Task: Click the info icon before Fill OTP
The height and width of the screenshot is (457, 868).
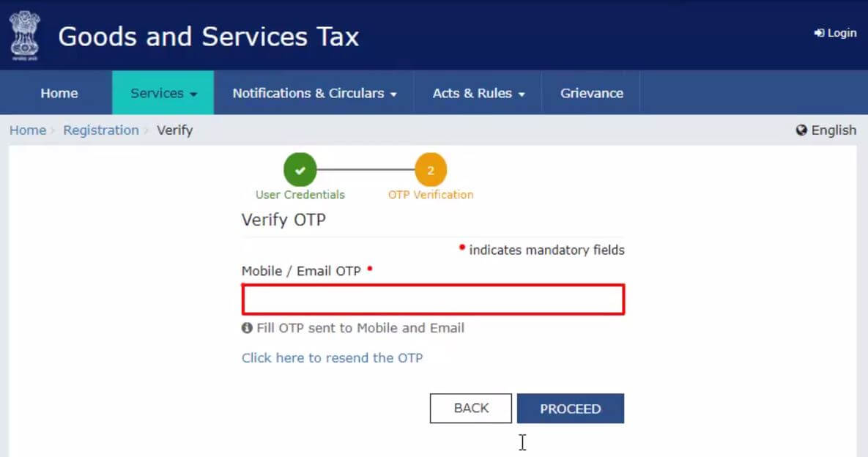Action: click(247, 328)
